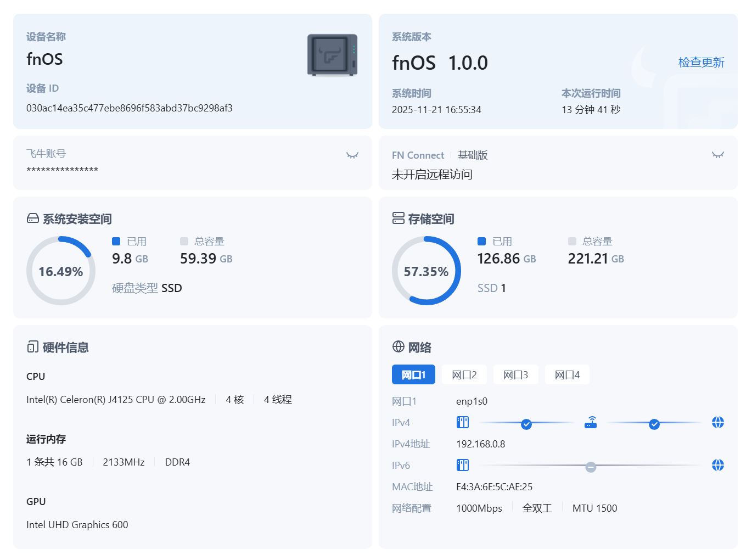Click the fnOS NAS device image
This screenshot has height=560, width=752.
[x=332, y=55]
